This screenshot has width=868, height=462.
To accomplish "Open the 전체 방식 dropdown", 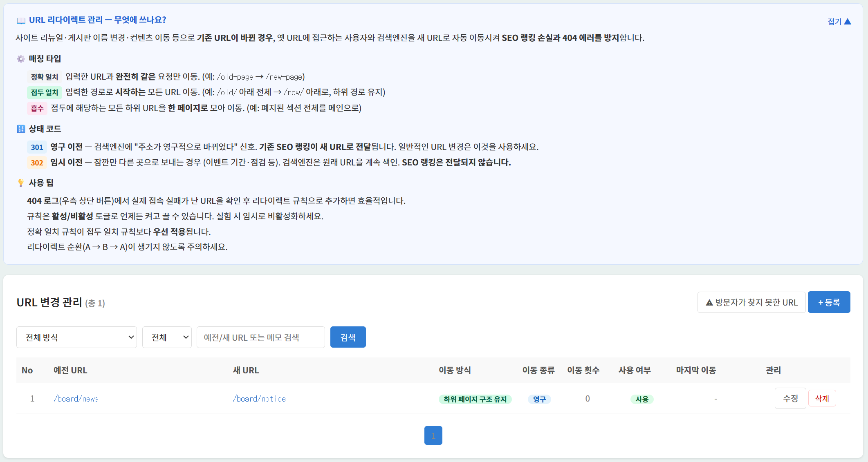I will pos(76,337).
